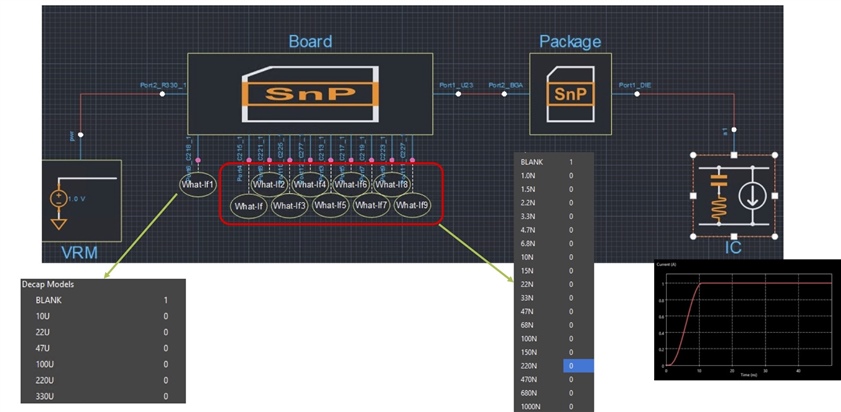Select the Board SnP block icon
The width and height of the screenshot is (841, 412).
point(309,94)
